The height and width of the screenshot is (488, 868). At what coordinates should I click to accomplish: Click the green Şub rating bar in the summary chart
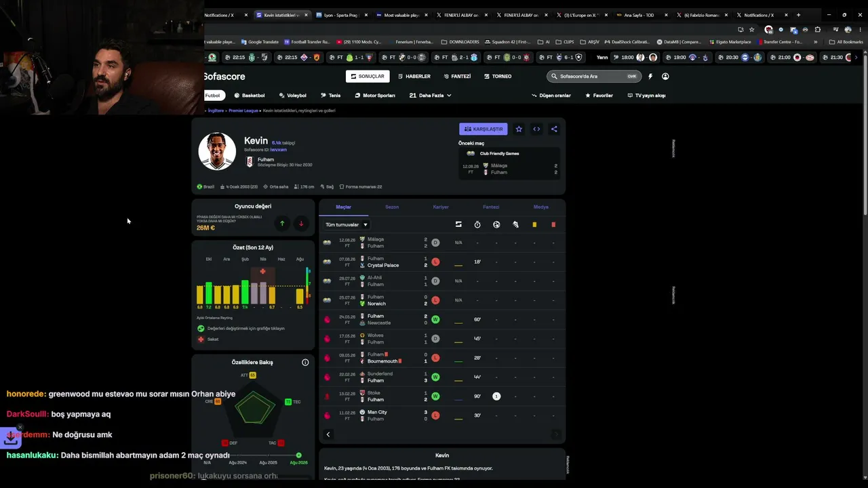pos(245,291)
